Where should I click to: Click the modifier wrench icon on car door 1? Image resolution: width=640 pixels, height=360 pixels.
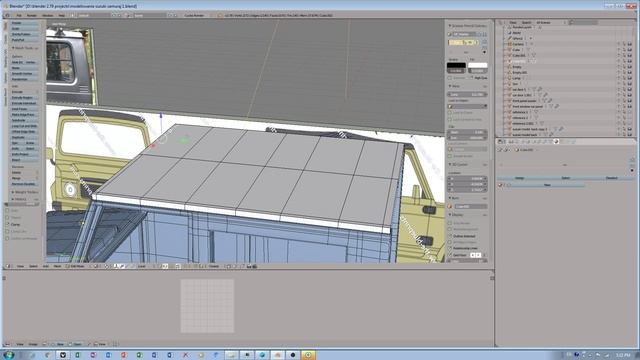[539, 89]
